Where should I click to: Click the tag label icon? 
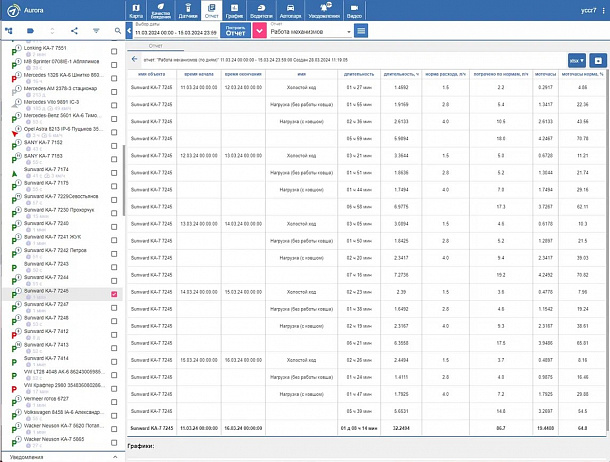[x=30, y=31]
